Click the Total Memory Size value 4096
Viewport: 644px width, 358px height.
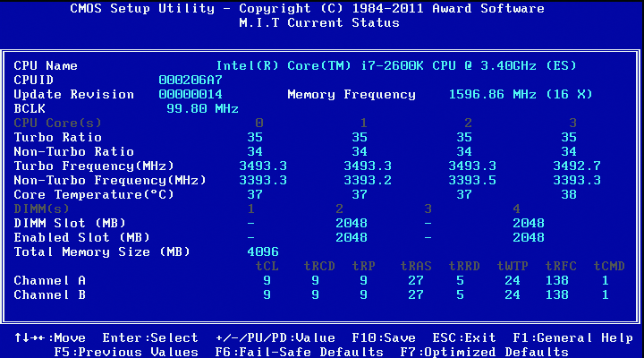[263, 251]
